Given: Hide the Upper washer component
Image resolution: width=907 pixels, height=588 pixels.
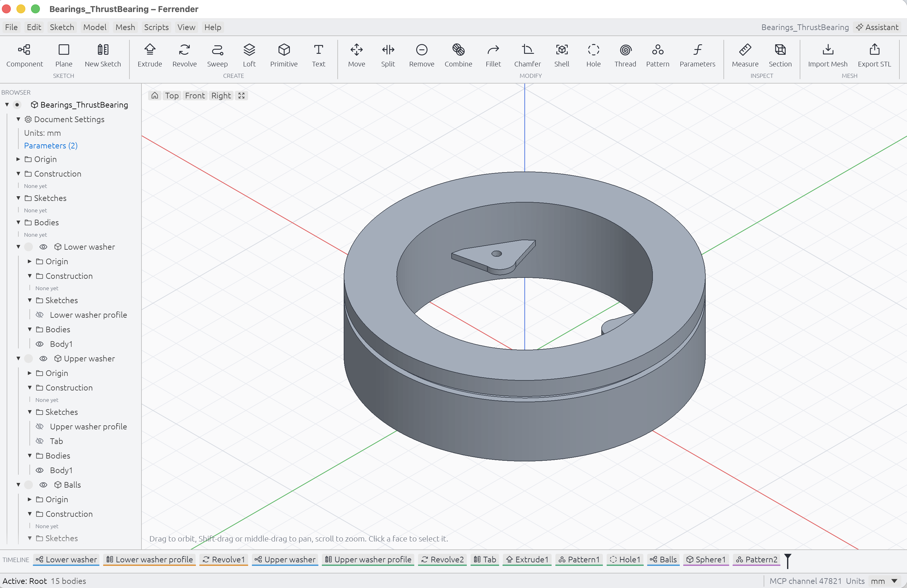Looking at the screenshot, I should coord(43,359).
